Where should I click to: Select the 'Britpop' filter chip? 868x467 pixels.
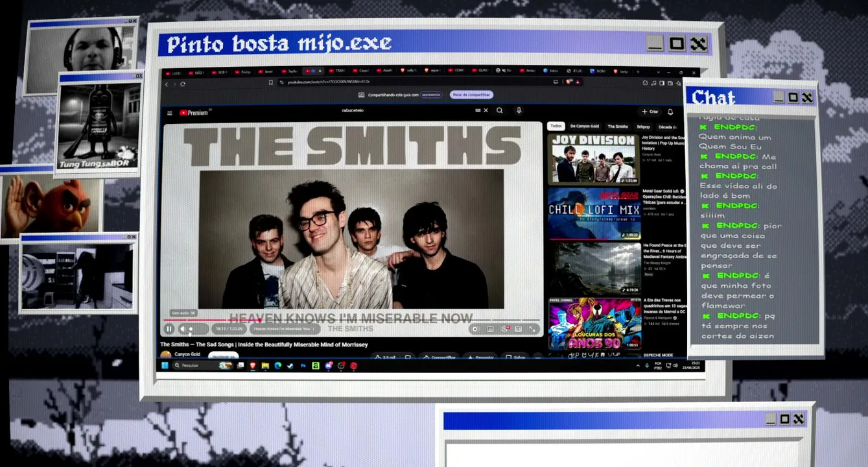643,126
